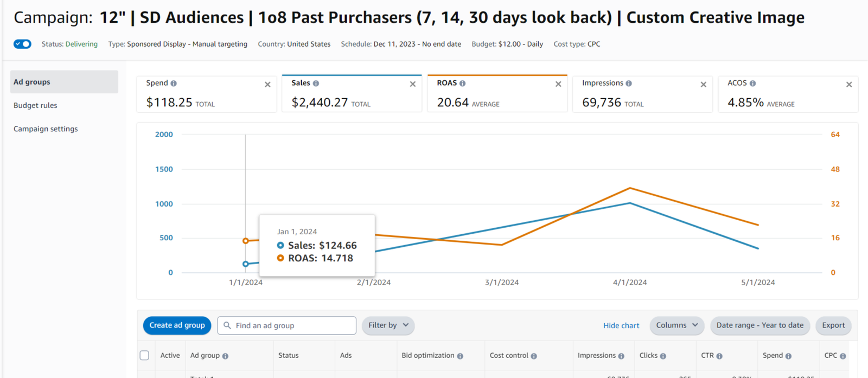Expand the Columns dropdown
This screenshot has height=378, width=868.
click(676, 325)
